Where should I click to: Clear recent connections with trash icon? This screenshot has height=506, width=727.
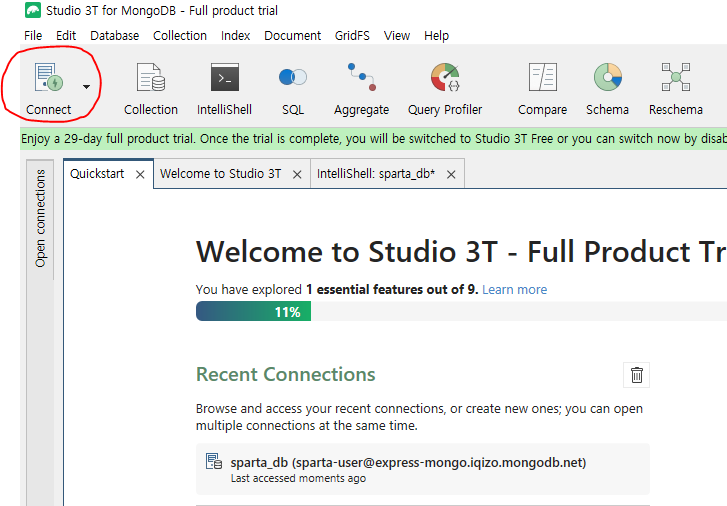(637, 375)
